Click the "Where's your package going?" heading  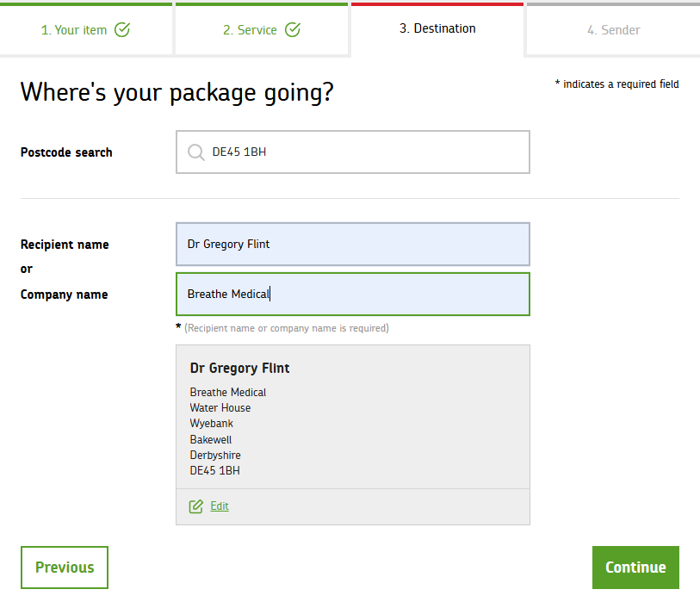(x=177, y=93)
